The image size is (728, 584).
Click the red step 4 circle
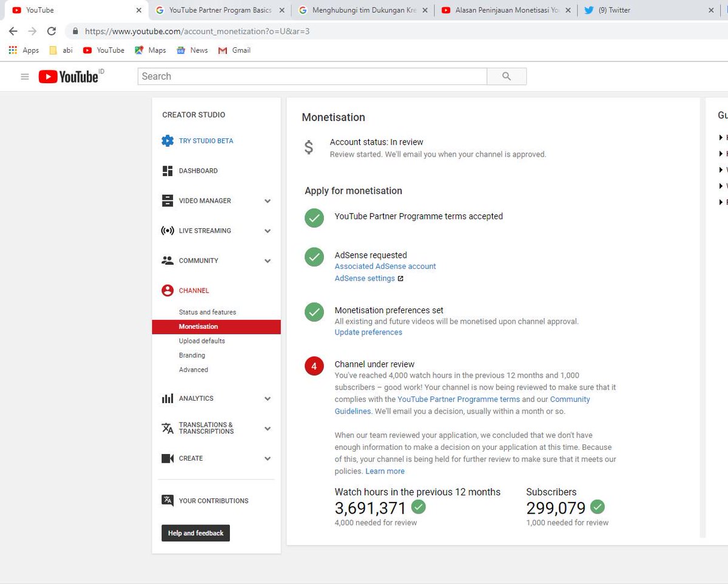click(x=314, y=366)
